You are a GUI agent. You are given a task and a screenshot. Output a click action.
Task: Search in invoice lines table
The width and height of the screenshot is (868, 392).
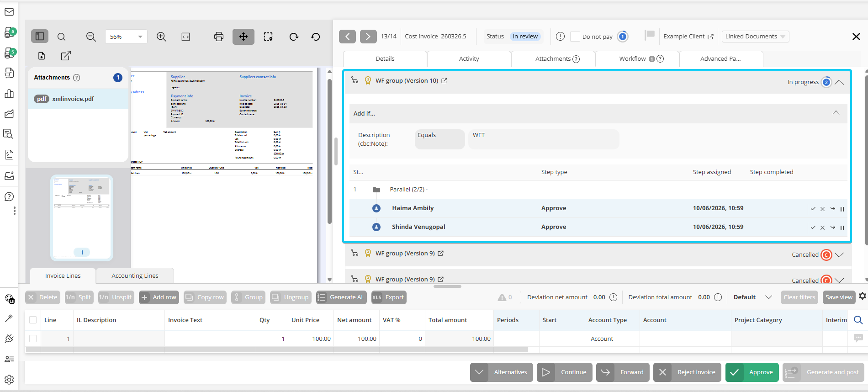858,320
